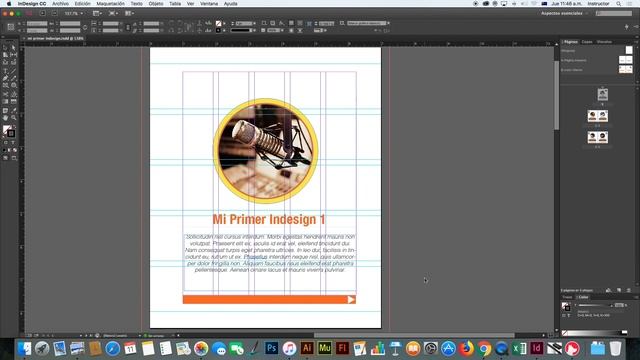Select the Line tool
Viewport: 640px width, 360px height.
coord(13,71)
